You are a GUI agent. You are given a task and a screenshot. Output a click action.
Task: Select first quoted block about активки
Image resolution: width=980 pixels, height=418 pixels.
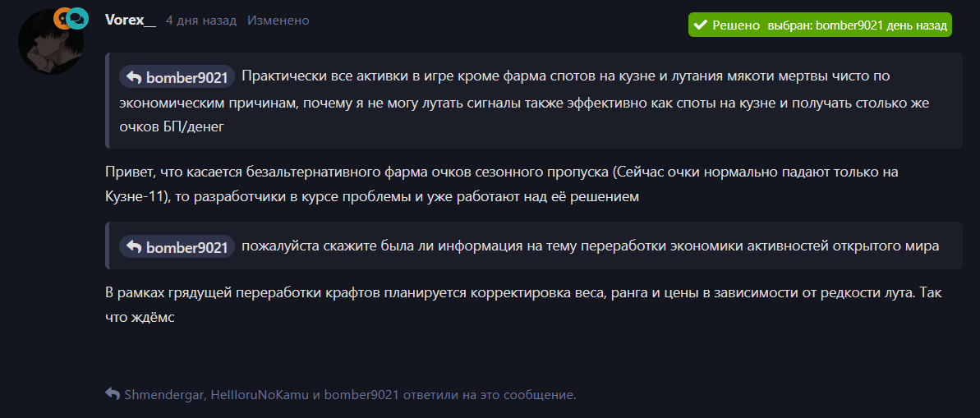[x=534, y=100]
